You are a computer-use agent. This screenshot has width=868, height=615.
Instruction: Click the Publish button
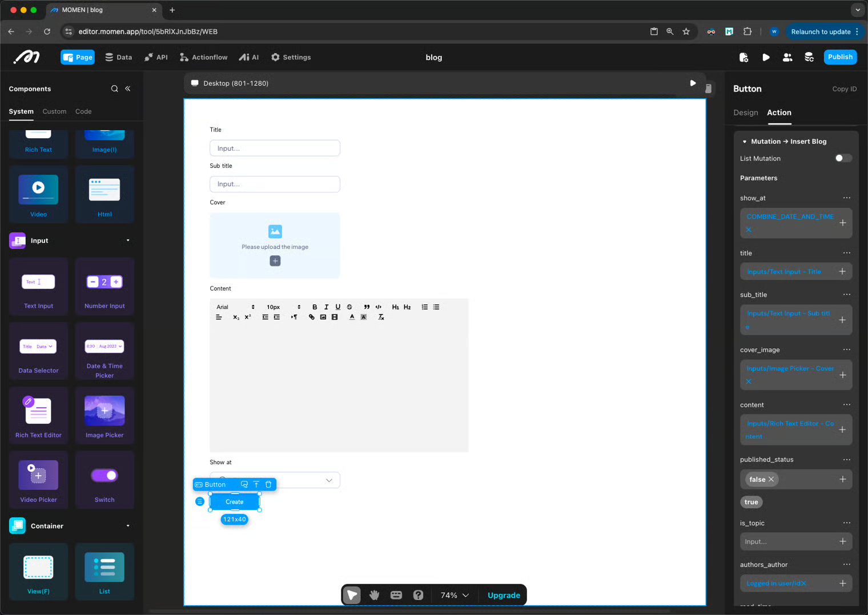839,57
